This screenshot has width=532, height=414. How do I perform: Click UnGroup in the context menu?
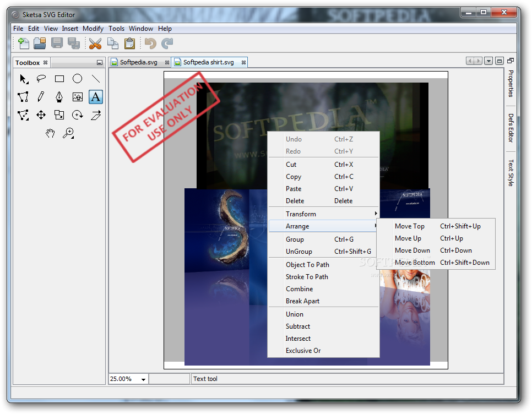[323, 252]
